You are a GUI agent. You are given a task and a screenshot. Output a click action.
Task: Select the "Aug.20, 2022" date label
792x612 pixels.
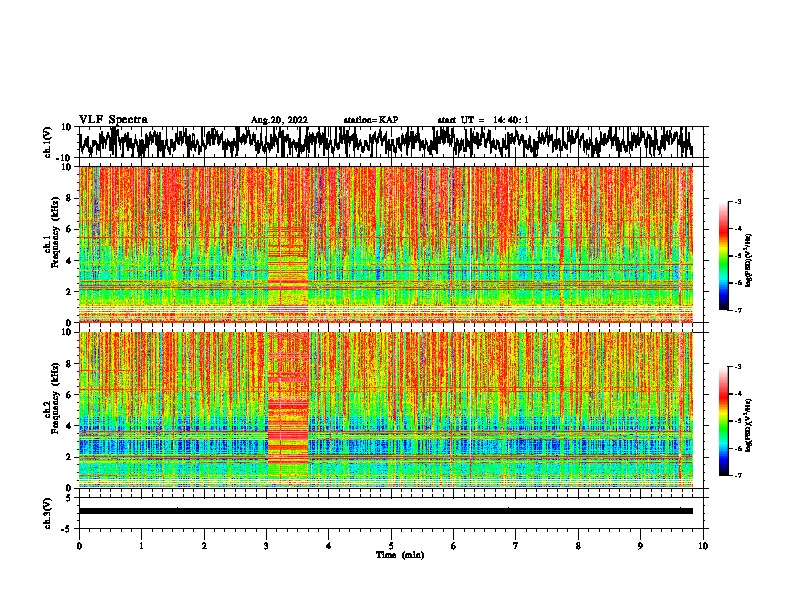point(279,120)
